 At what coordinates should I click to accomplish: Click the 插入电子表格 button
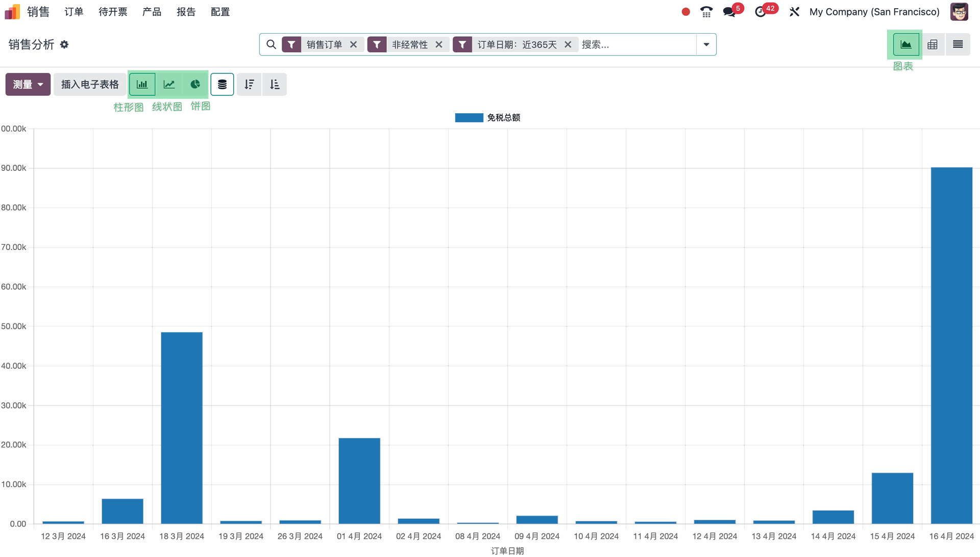pos(90,85)
